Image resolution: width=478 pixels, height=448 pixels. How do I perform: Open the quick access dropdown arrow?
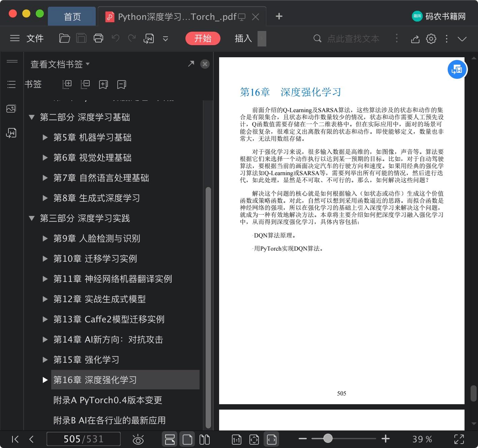166,39
